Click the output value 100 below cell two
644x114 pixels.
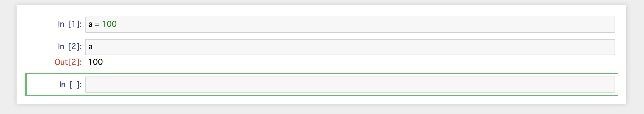[x=95, y=62]
